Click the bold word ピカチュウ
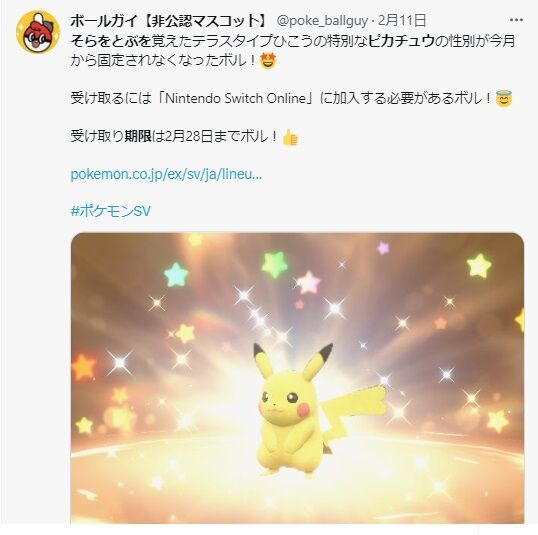 pyautogui.click(x=402, y=41)
